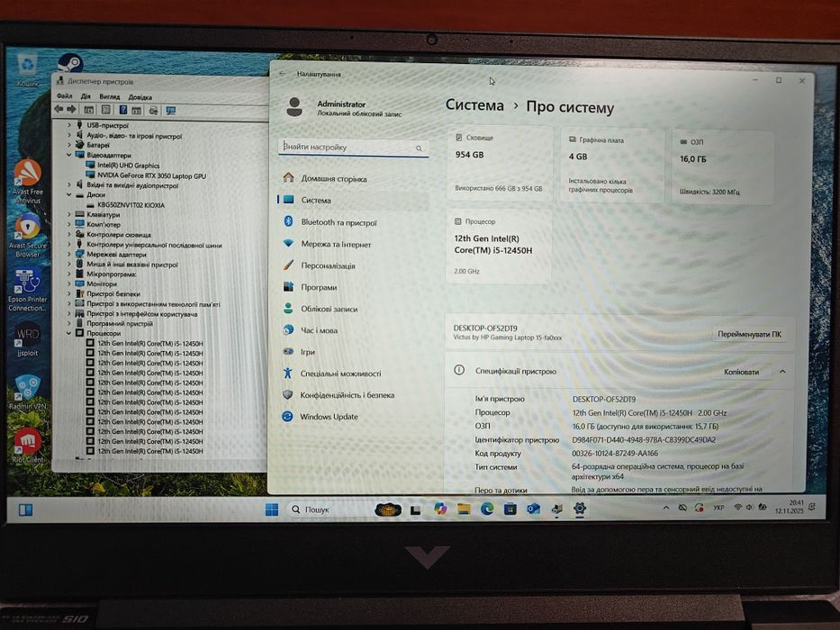Click the monitor scan icon in Device Manager toolbar
The image size is (840, 630).
(171, 111)
